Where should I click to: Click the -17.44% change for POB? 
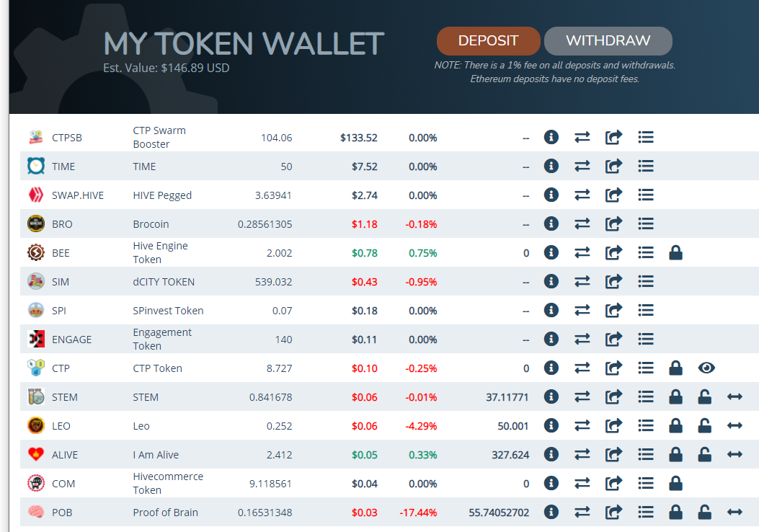tap(418, 513)
